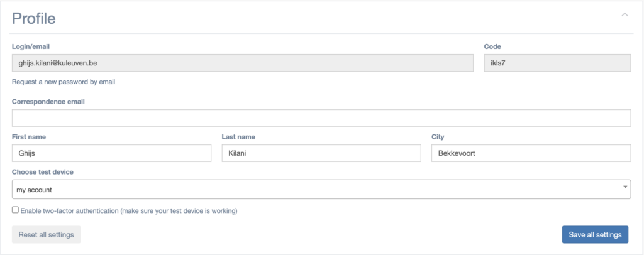Click into the First name field
The width and height of the screenshot is (644, 255).
[111, 153]
